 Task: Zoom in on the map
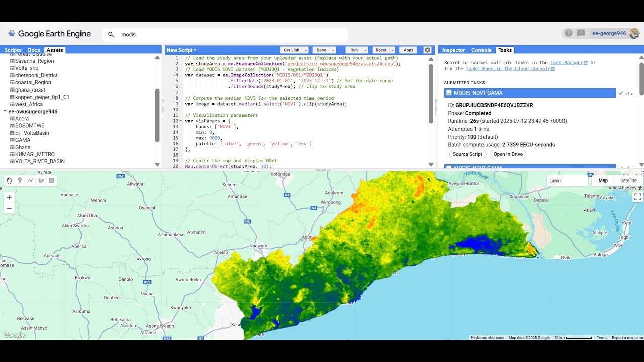[x=9, y=197]
